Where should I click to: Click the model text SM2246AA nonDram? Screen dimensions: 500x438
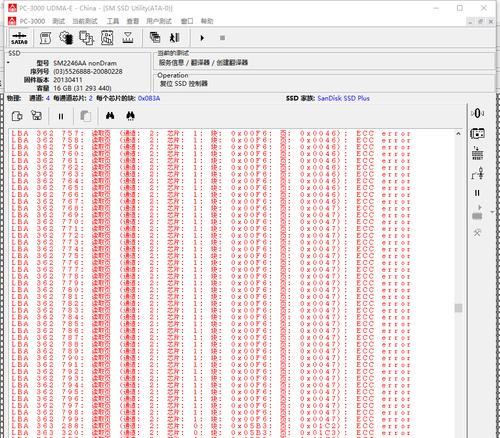coord(85,63)
